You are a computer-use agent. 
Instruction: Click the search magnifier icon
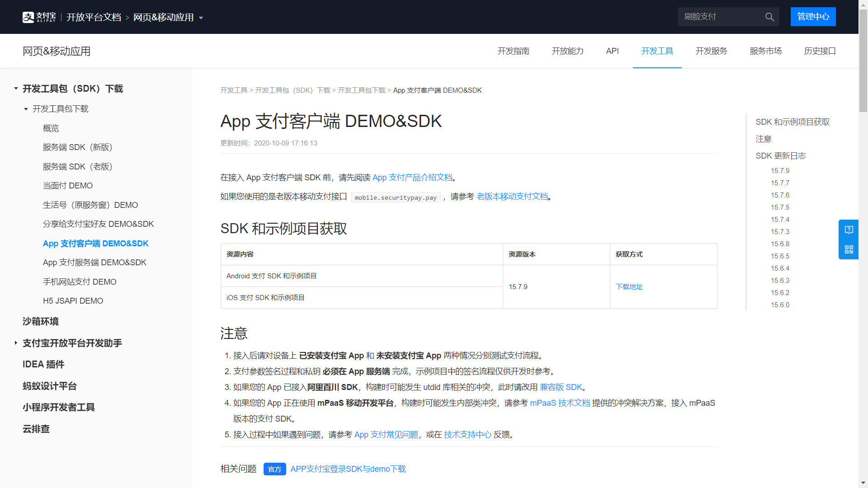[769, 17]
